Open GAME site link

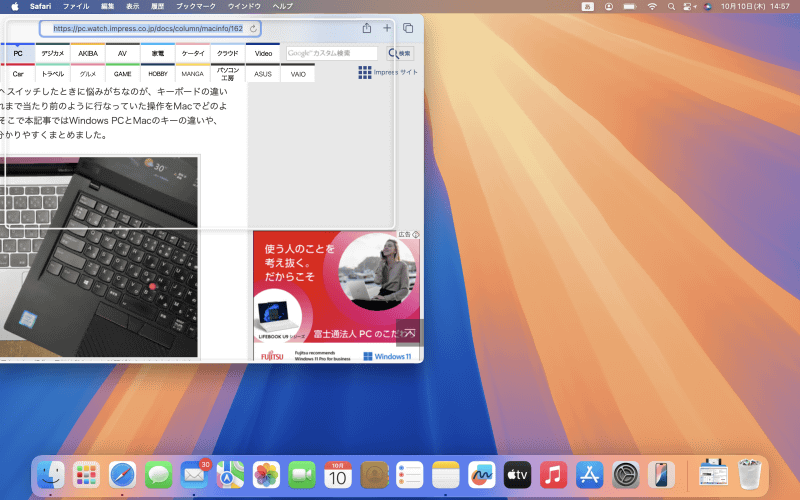(x=122, y=73)
